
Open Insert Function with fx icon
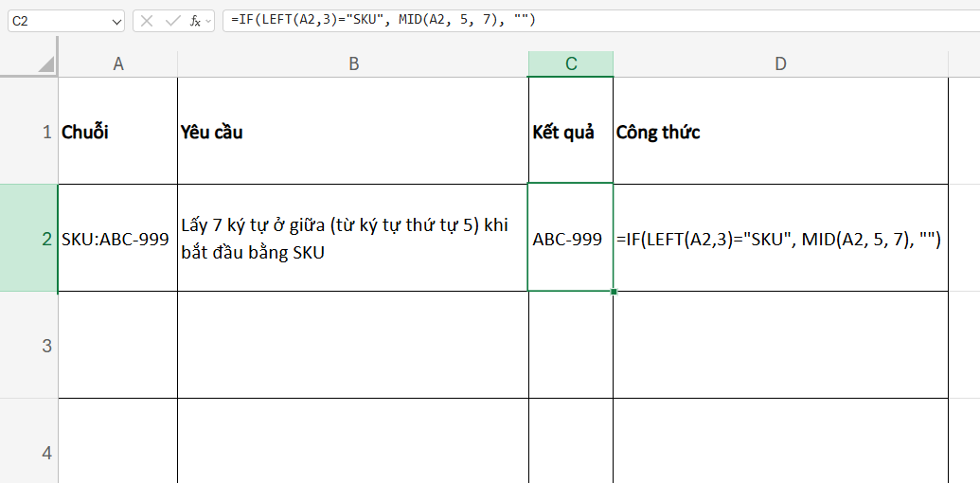[194, 20]
